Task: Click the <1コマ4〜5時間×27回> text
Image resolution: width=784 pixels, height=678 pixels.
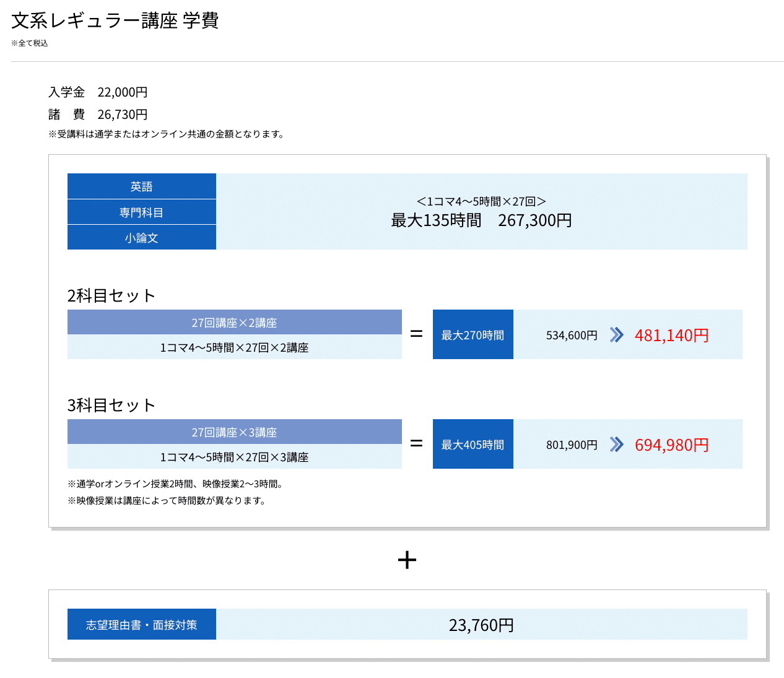Action: tap(481, 201)
